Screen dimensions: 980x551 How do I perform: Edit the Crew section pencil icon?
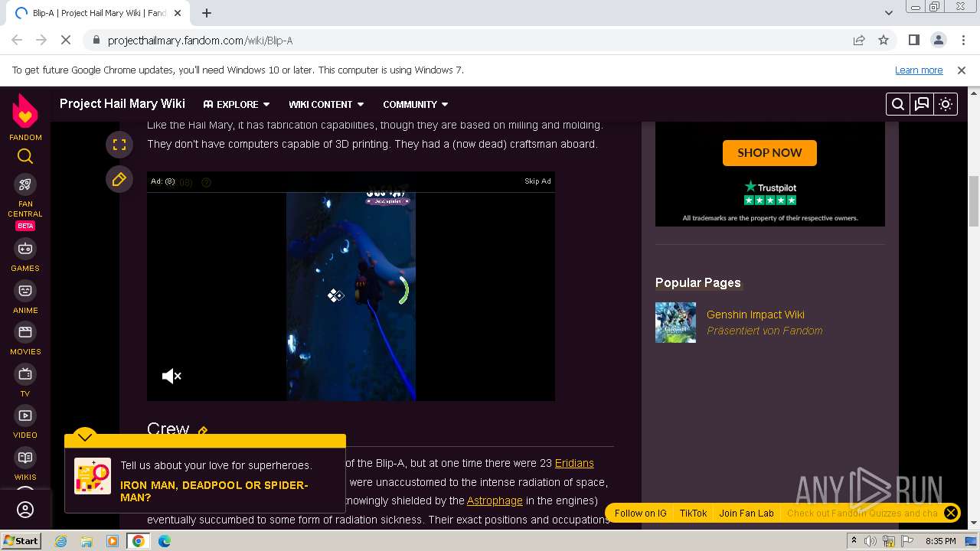click(x=203, y=432)
